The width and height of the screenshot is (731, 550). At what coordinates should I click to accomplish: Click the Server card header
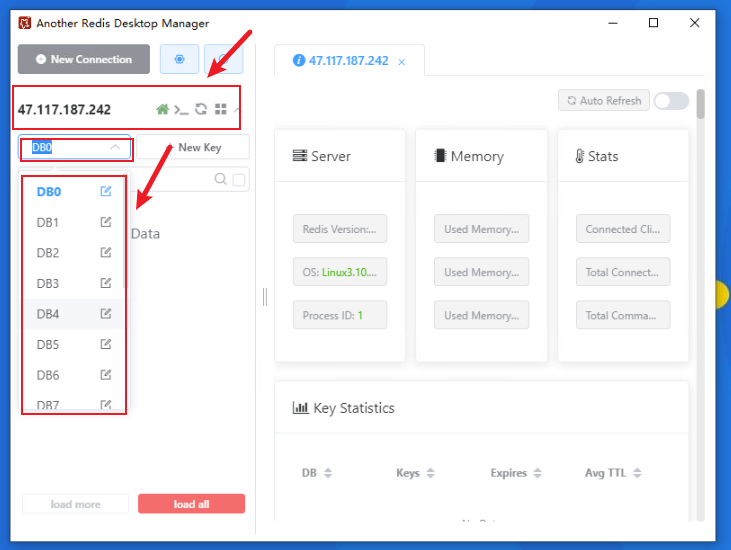pos(340,156)
